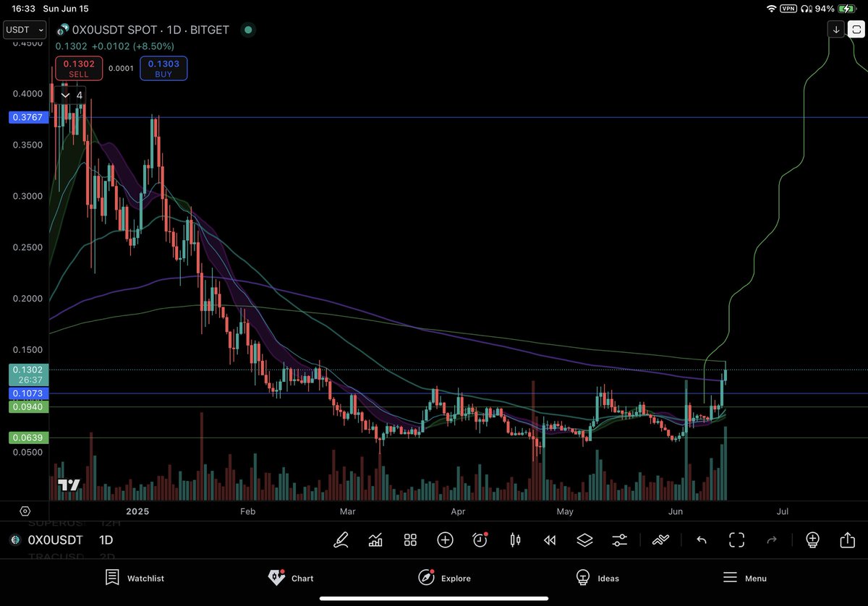Screen dimensions: 868x606
Task: Publish an idea with lightbulb plus icon
Action: (x=812, y=539)
